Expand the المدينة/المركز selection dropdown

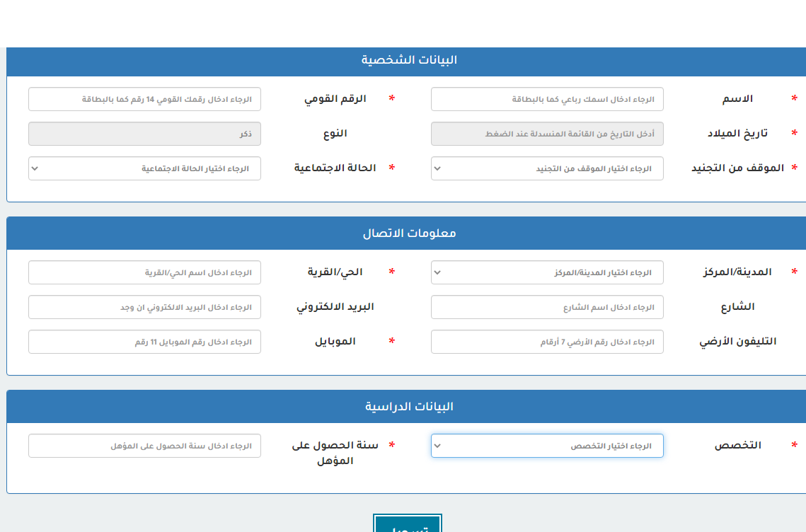(547, 272)
